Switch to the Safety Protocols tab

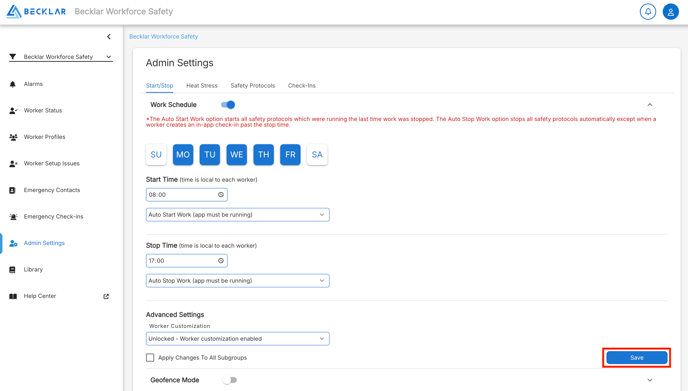(253, 86)
